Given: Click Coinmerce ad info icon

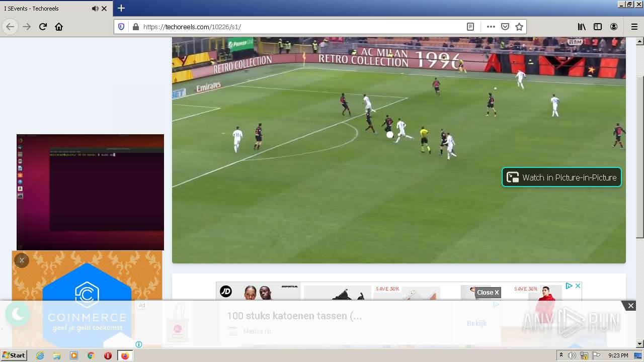Looking at the screenshot, I should (139, 344).
